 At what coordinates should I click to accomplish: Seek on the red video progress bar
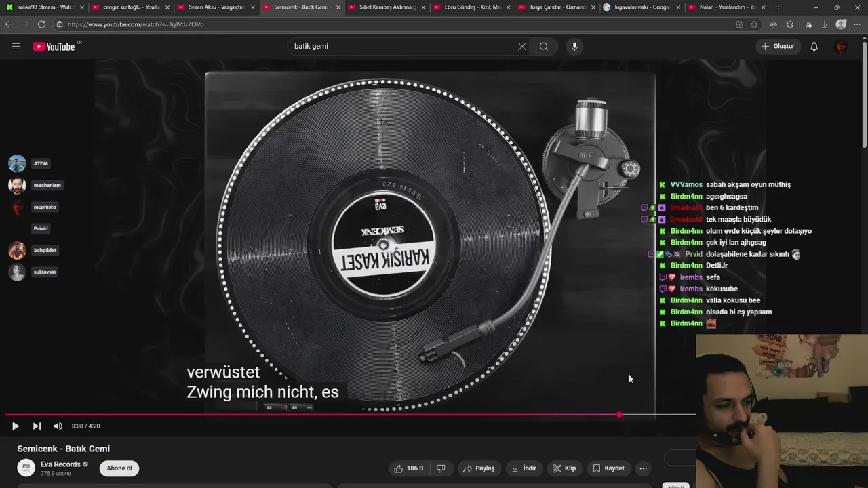point(351,414)
